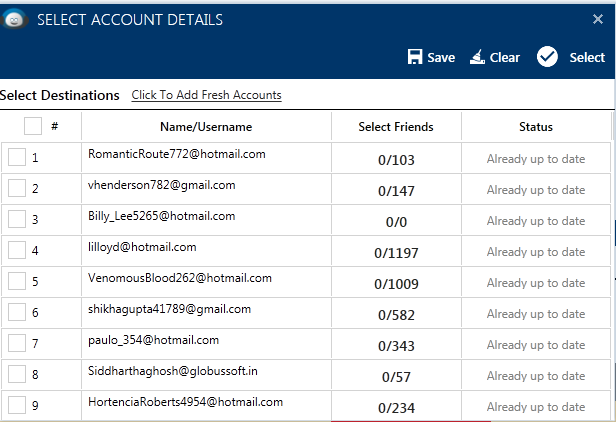Check the box for RomanticRoute772@hotmail.com
The height and width of the screenshot is (422, 616).
tap(17, 157)
